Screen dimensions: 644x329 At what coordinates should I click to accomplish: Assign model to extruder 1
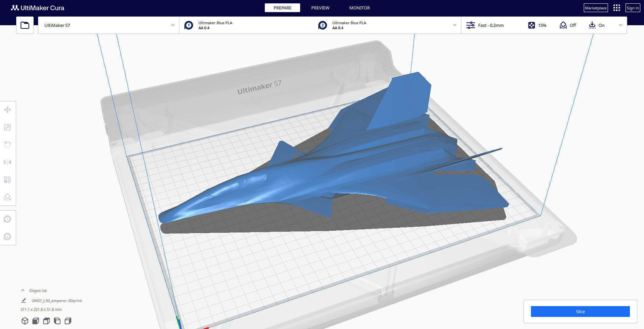tap(8, 219)
